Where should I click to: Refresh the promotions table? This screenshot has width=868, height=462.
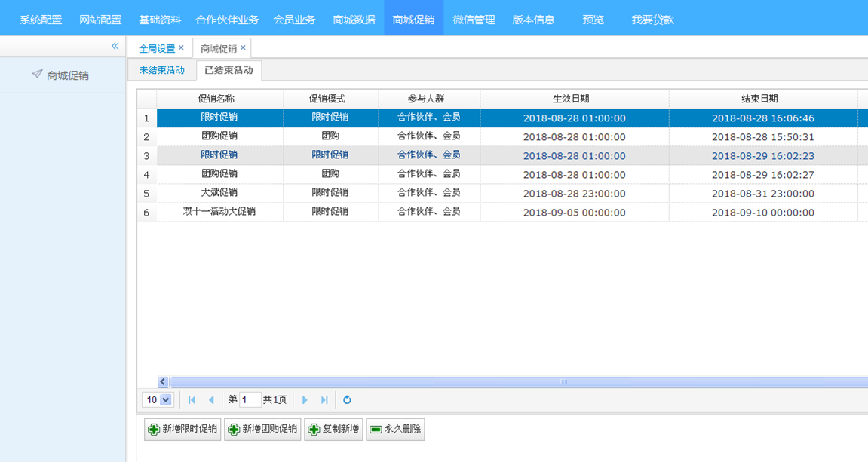coord(347,400)
